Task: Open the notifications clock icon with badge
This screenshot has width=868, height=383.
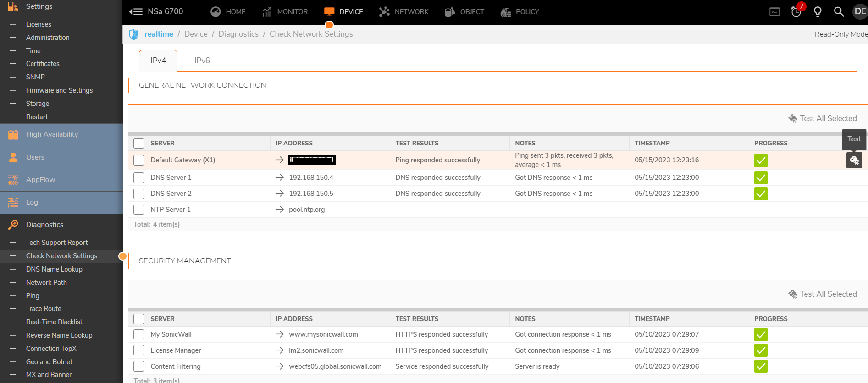Action: [x=796, y=12]
